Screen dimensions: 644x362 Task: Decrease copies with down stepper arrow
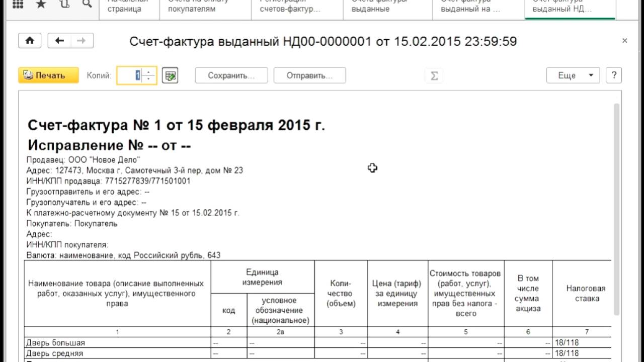coord(149,79)
